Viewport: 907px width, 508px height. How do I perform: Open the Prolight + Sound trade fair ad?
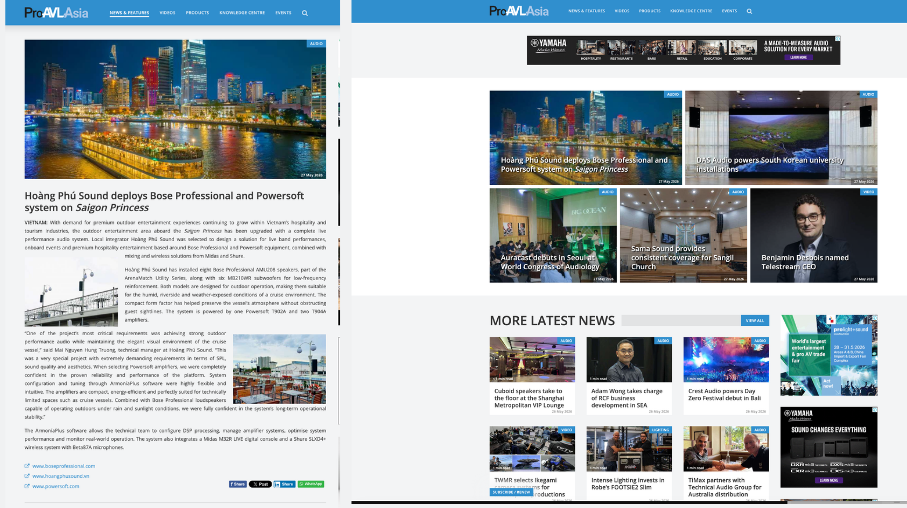(829, 355)
